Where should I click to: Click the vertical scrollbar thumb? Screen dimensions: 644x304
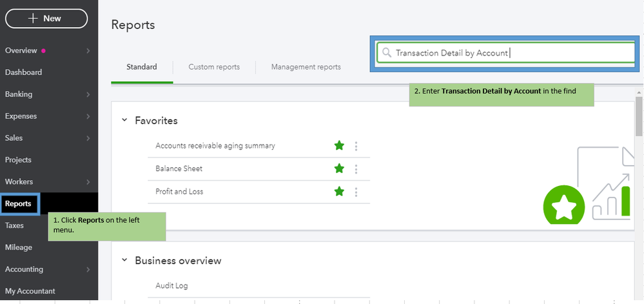[x=639, y=116]
